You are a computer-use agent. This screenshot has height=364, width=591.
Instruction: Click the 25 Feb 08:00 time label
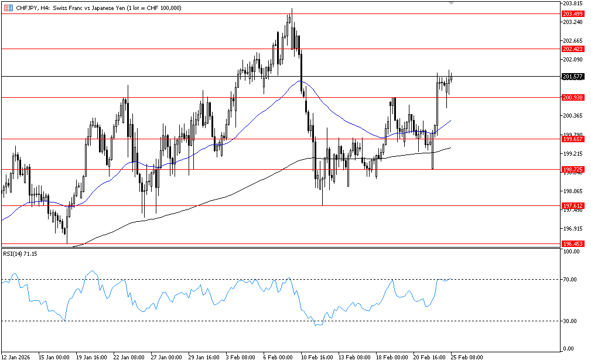tap(468, 356)
